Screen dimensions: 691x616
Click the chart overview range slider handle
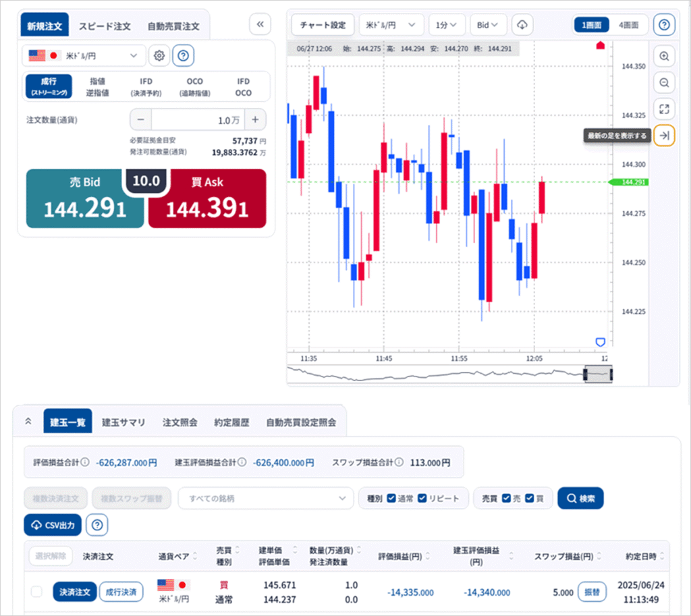(x=597, y=374)
